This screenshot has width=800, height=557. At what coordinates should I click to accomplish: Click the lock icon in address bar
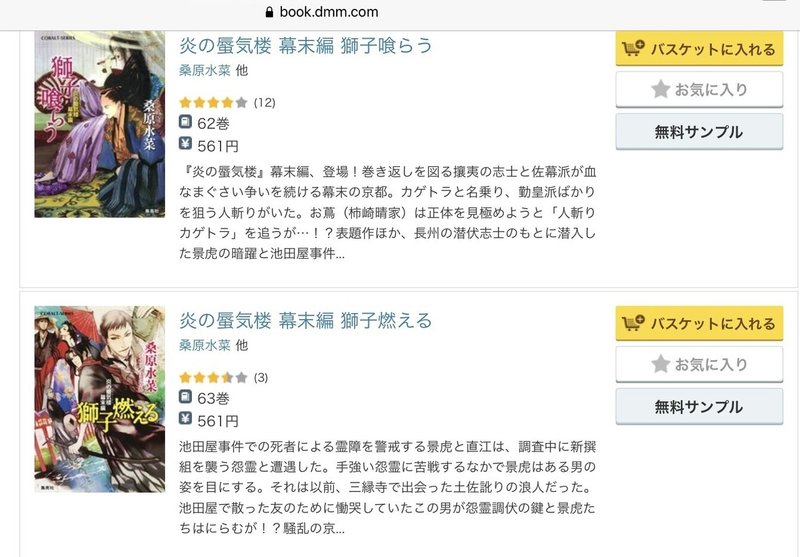(x=267, y=13)
